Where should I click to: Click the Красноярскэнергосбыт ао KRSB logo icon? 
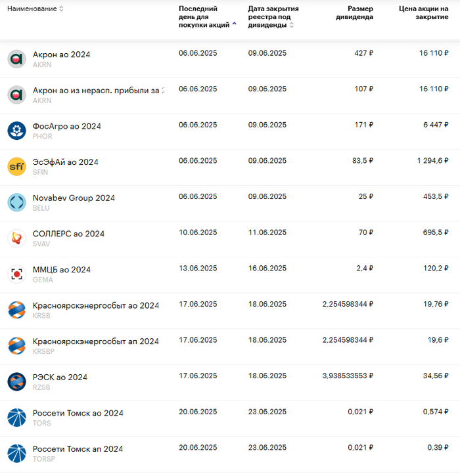[16, 310]
